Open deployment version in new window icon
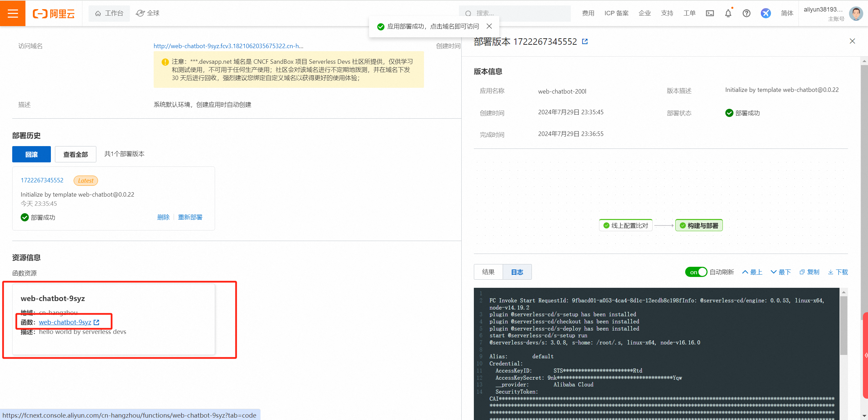The width and height of the screenshot is (868, 420). coord(585,41)
